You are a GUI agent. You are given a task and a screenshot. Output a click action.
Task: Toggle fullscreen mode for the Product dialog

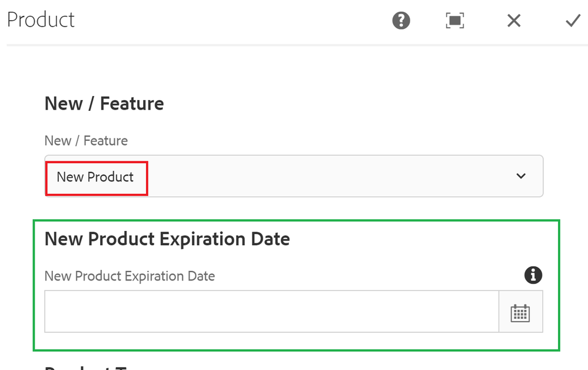click(x=454, y=21)
